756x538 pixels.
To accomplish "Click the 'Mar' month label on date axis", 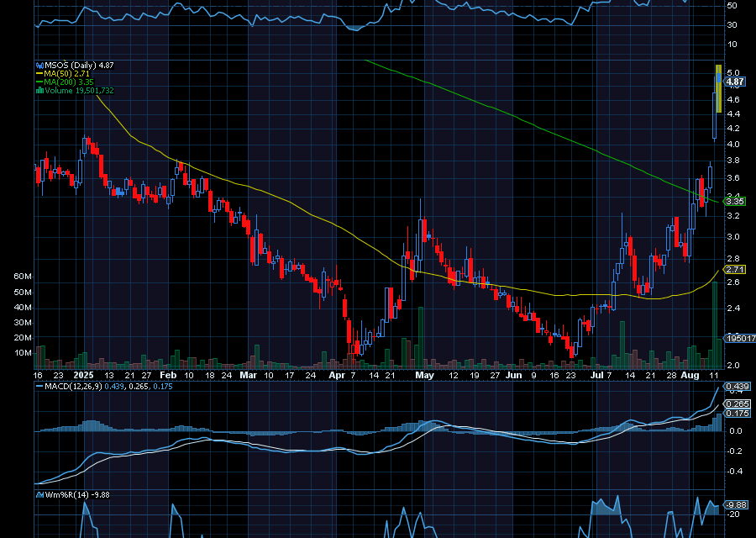I will [249, 375].
